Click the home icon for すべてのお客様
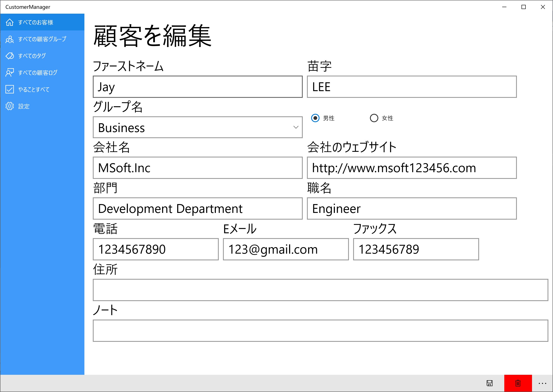Screen dimensions: 553x392 click(10, 22)
